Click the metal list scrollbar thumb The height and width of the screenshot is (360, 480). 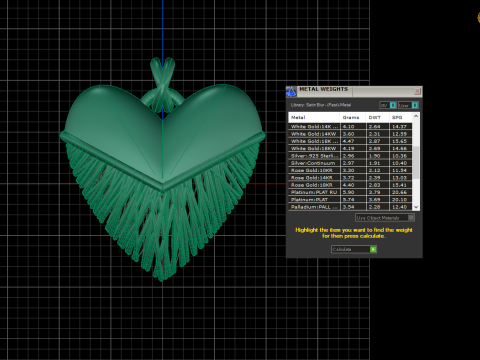tap(416, 162)
